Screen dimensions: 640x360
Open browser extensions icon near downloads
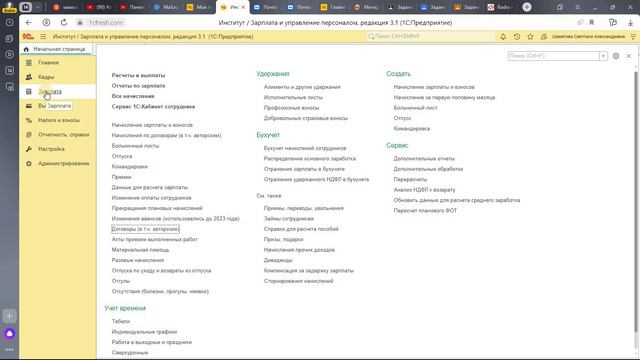613,22
